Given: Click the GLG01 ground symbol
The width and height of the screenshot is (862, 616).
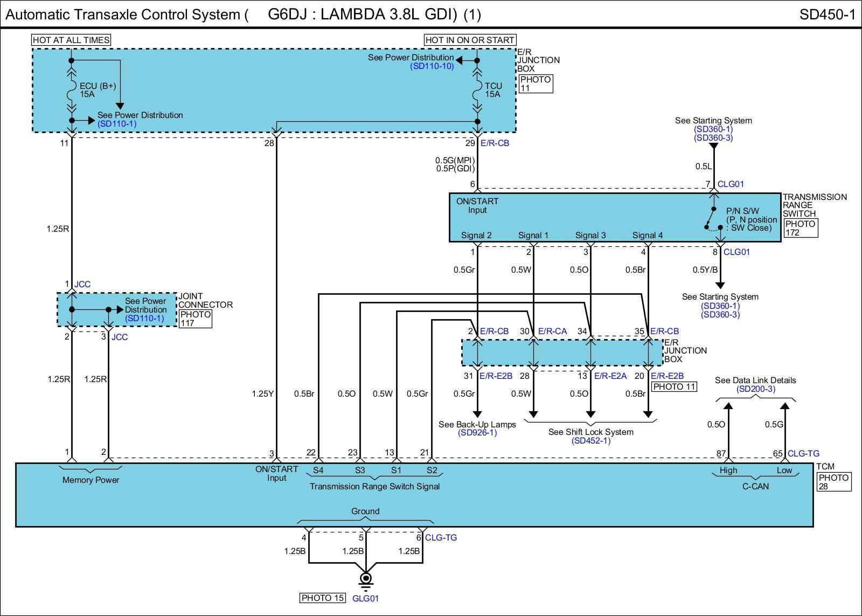Looking at the screenshot, I should click(x=366, y=580).
